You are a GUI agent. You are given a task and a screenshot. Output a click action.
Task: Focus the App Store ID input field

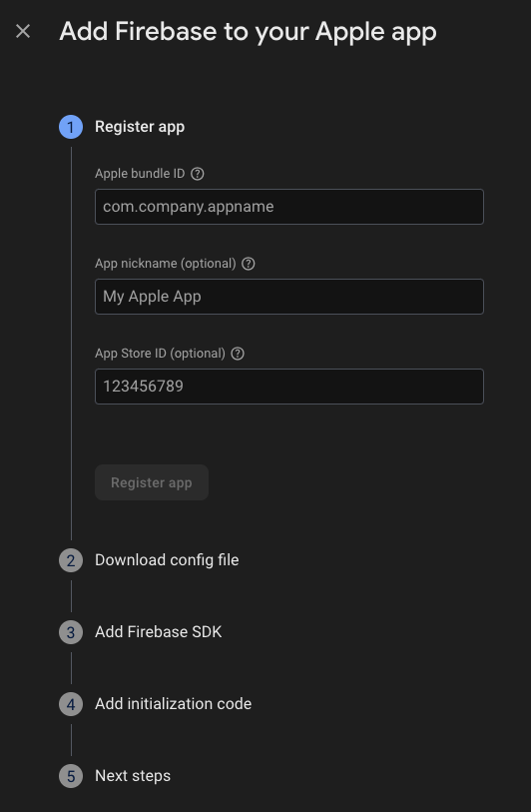tap(289, 387)
